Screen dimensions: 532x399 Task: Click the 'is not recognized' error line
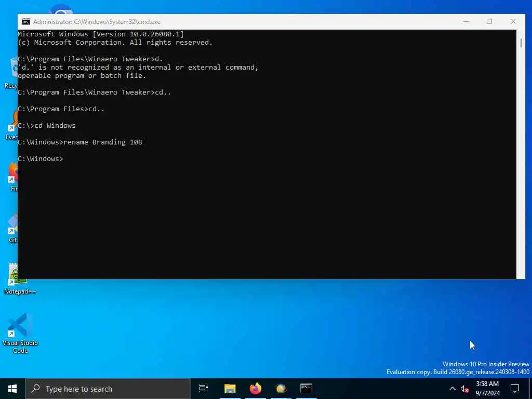pos(138,68)
